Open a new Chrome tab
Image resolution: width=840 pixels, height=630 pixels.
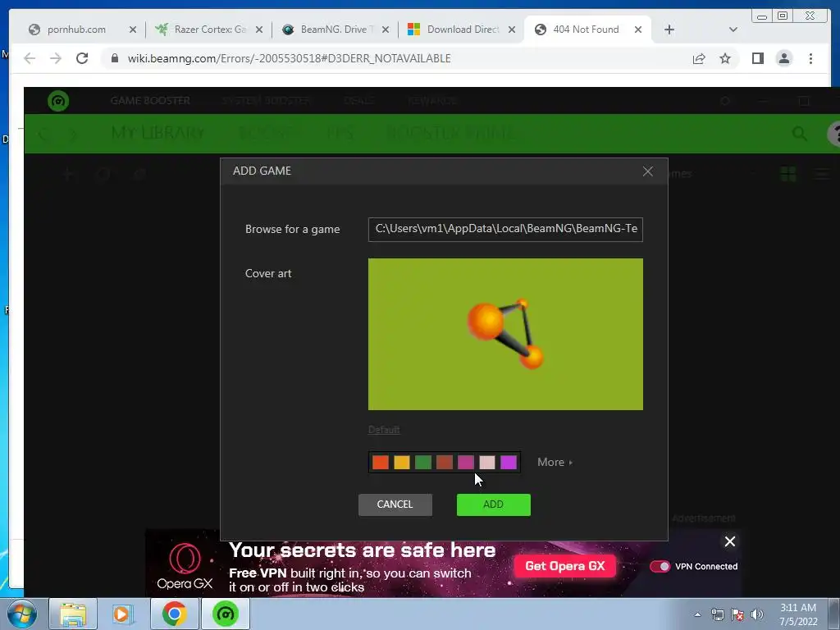click(669, 30)
